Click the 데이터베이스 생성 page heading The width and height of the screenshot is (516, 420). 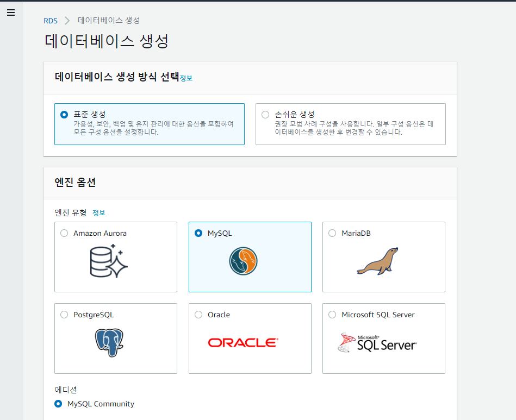106,41
